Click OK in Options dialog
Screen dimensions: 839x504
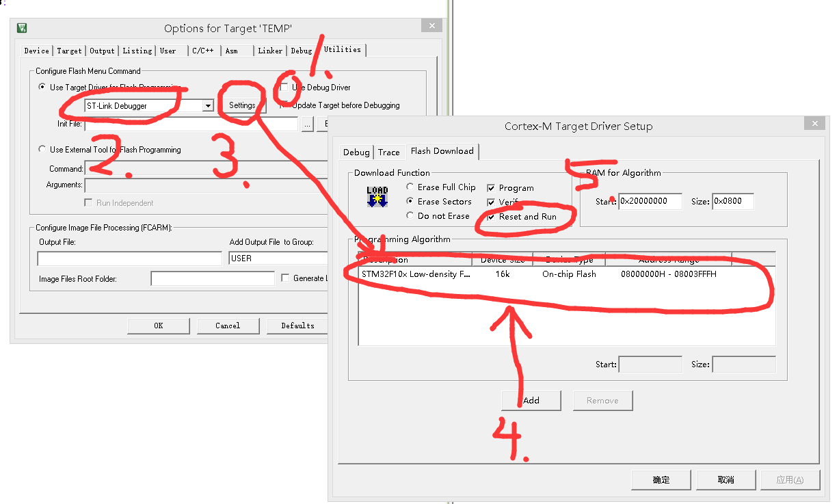tap(159, 326)
